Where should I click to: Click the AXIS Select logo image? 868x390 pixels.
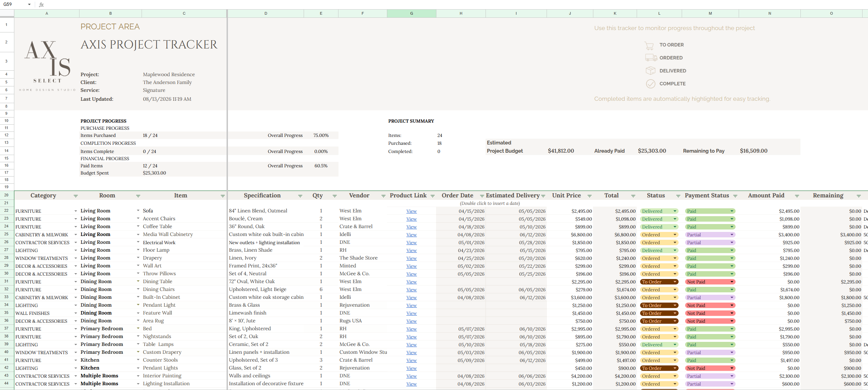47,66
